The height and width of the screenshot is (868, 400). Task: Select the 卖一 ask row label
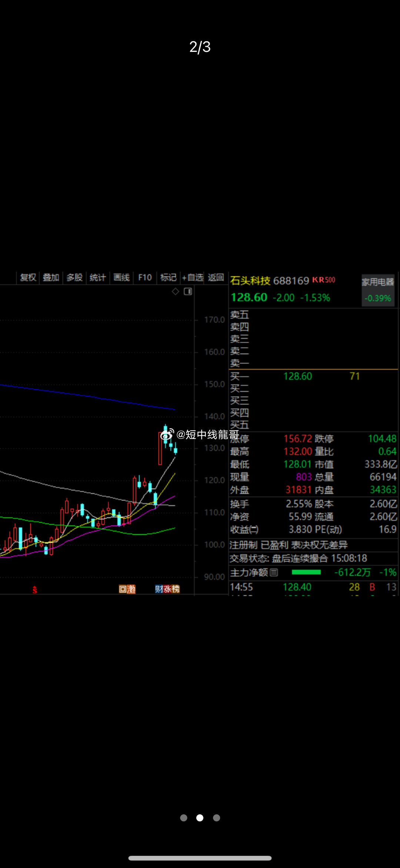(x=240, y=363)
